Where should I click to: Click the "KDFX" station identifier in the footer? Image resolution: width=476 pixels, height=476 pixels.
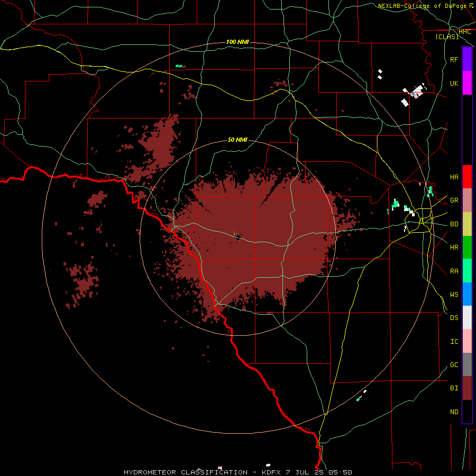[x=271, y=472]
